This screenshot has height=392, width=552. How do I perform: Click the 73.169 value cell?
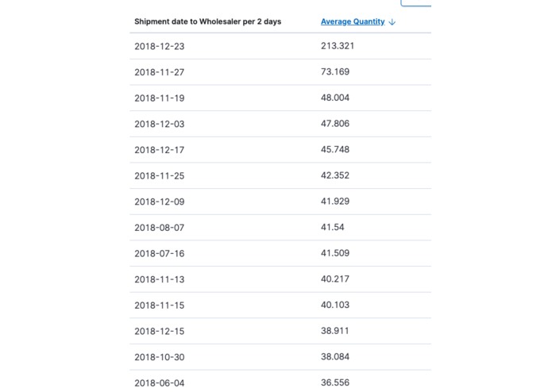point(335,72)
